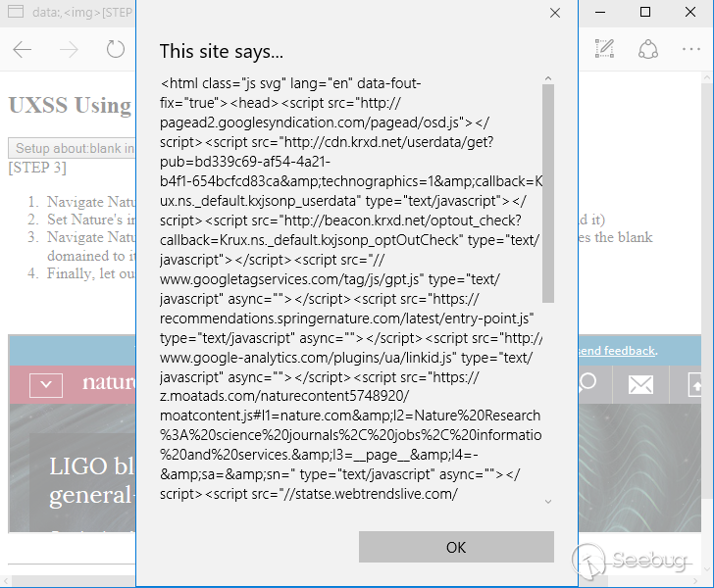Click the Share icon in Edge toolbar

tap(648, 49)
